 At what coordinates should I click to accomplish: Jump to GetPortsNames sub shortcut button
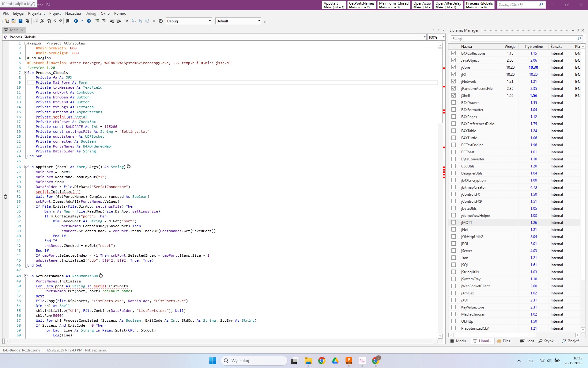click(x=361, y=5)
